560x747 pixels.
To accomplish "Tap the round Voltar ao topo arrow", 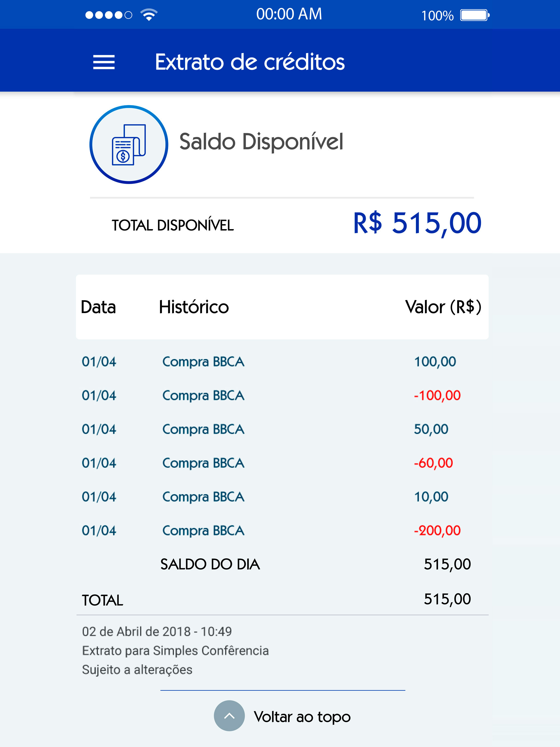I will pos(229,716).
